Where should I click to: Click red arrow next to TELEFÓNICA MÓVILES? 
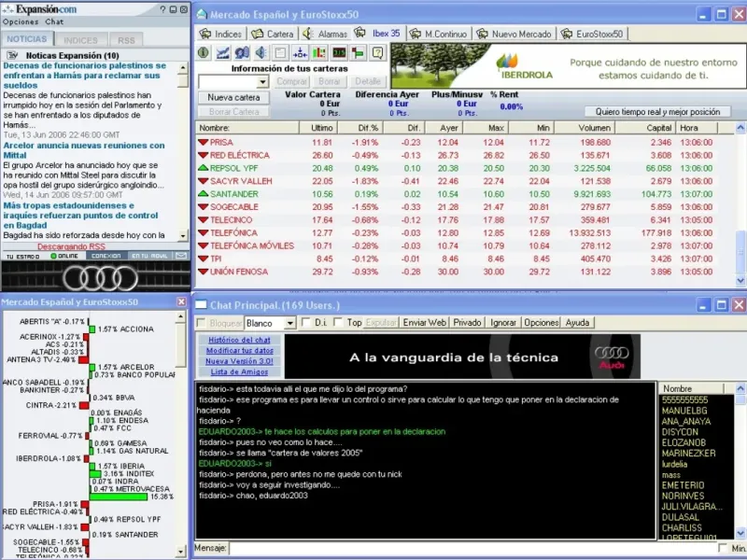coord(204,245)
